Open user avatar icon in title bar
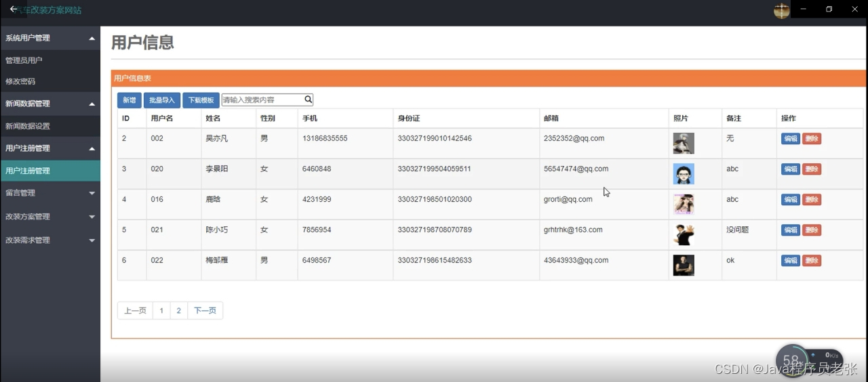868x382 pixels. (x=782, y=11)
